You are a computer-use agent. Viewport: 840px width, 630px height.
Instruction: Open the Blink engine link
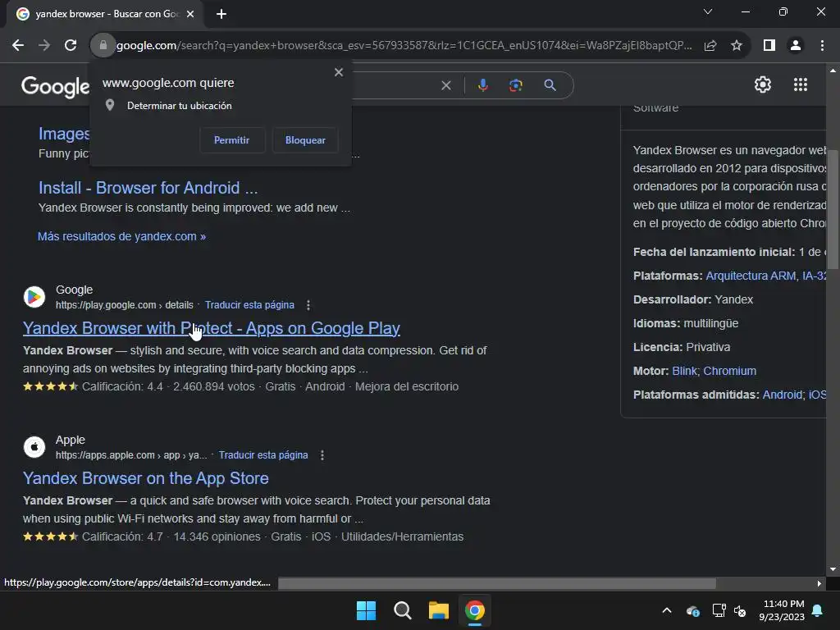(x=685, y=371)
